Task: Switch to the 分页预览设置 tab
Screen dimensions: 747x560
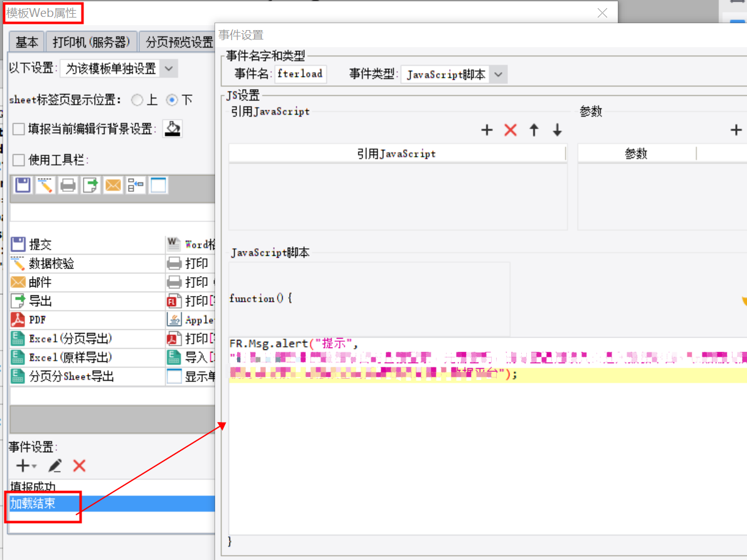Action: coord(177,42)
